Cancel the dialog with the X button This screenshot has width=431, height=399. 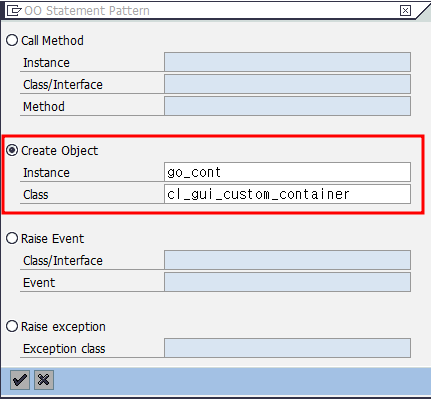coord(44,380)
